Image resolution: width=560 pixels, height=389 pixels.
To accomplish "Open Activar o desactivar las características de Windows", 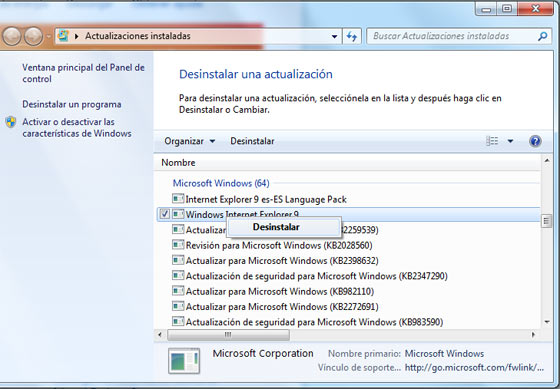I will [77, 128].
